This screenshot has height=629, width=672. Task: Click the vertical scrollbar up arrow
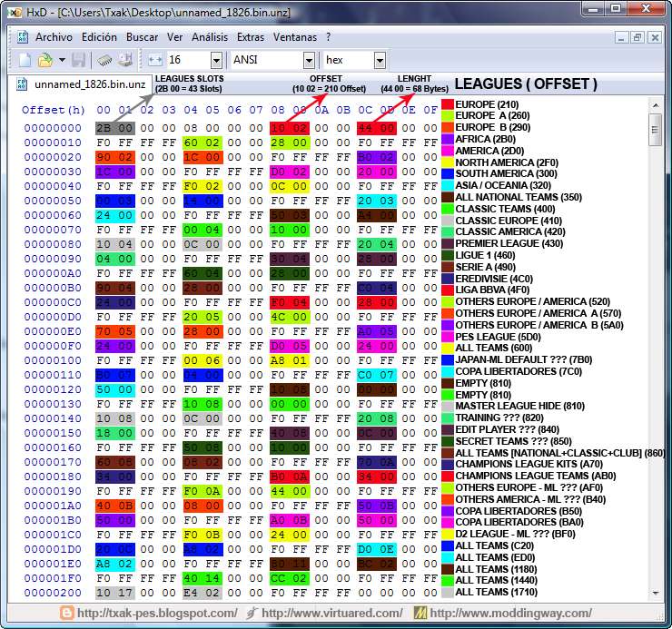coord(656,104)
